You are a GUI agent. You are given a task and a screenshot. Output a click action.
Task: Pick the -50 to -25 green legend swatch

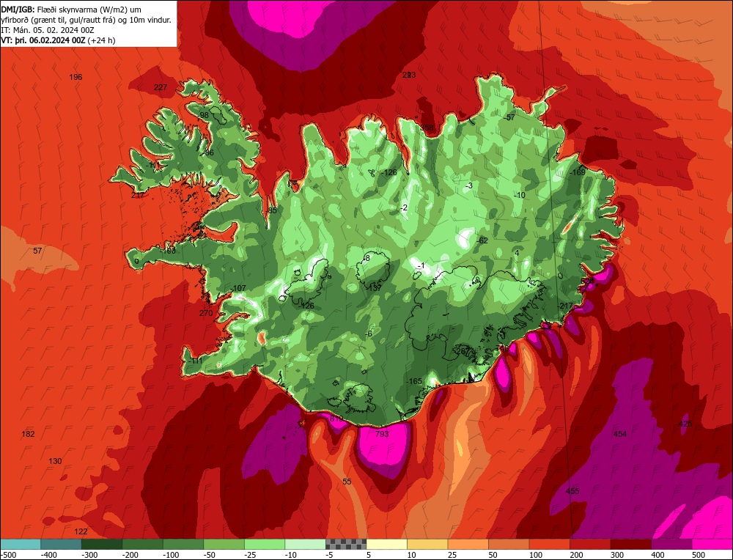(224, 544)
